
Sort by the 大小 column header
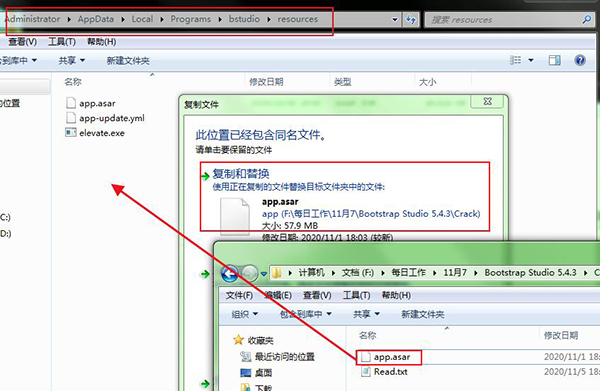[427, 81]
